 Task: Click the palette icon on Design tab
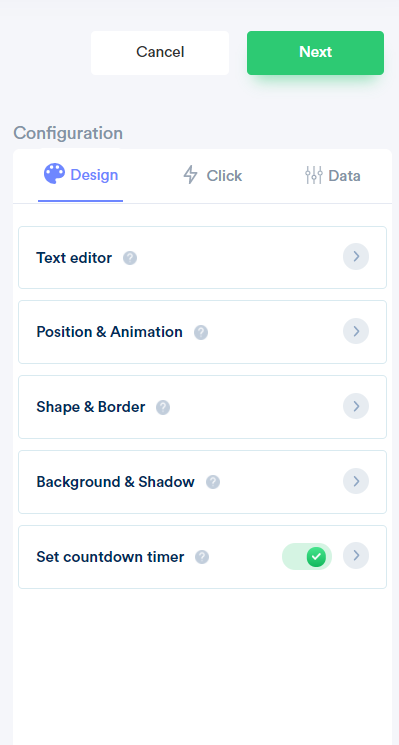(55, 174)
